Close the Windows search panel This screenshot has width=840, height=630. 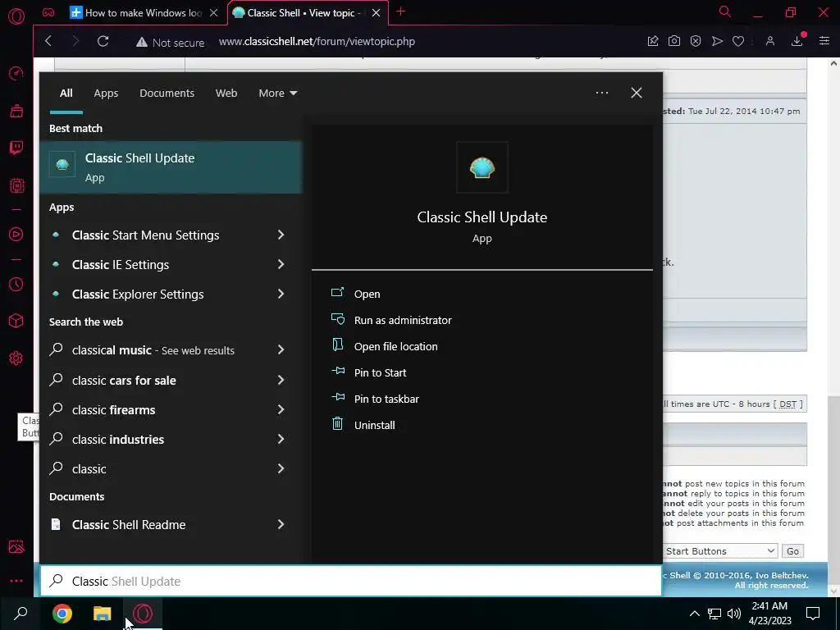tap(637, 93)
